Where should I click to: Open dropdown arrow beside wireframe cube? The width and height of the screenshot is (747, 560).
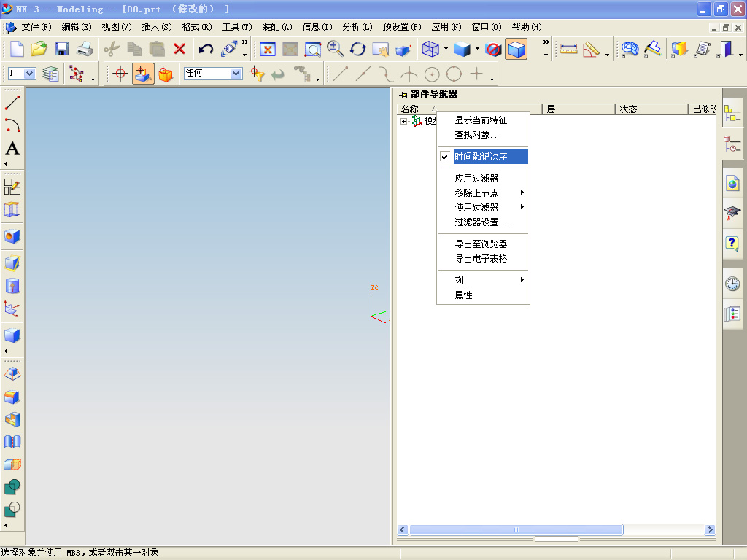(446, 49)
